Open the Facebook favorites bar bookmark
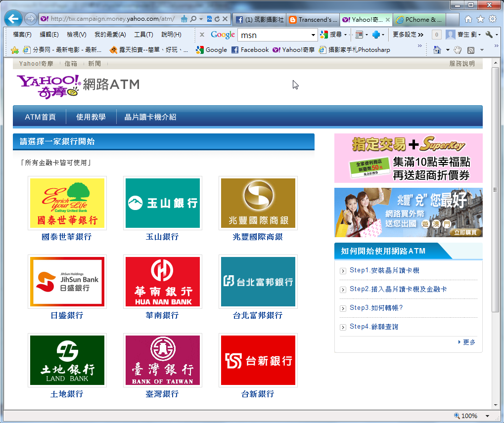504x423 pixels. [x=250, y=50]
